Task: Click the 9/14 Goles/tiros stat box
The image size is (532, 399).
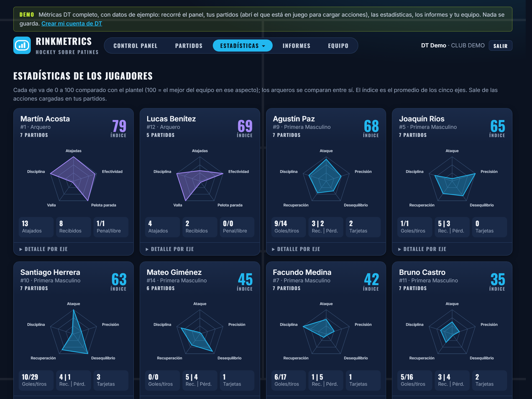Action: (289, 227)
